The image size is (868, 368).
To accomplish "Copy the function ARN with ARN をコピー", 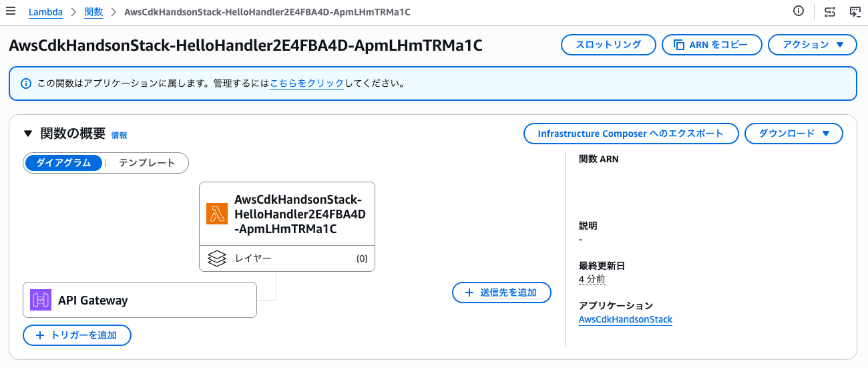I will tap(712, 45).
